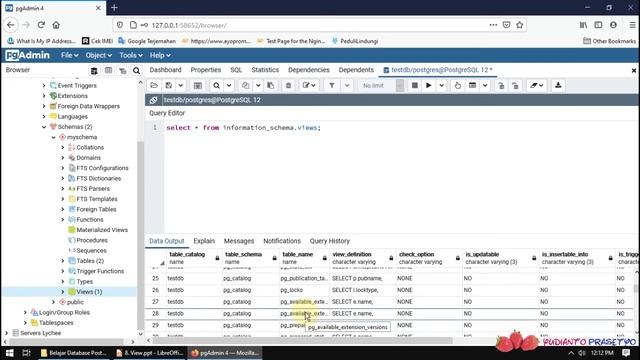Viewport: 640px width, 360px height.
Task: Collapse the myschema tree node
Action: [53, 137]
